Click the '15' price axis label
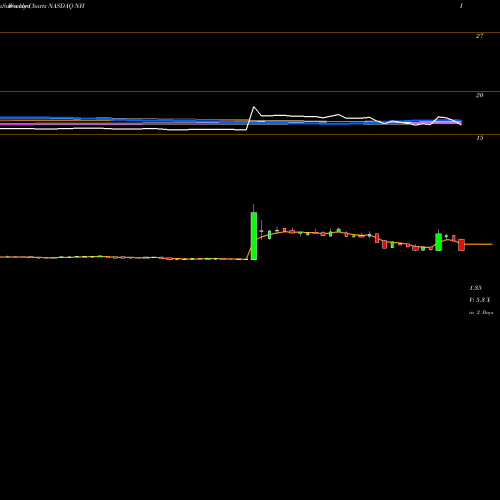 [479, 138]
